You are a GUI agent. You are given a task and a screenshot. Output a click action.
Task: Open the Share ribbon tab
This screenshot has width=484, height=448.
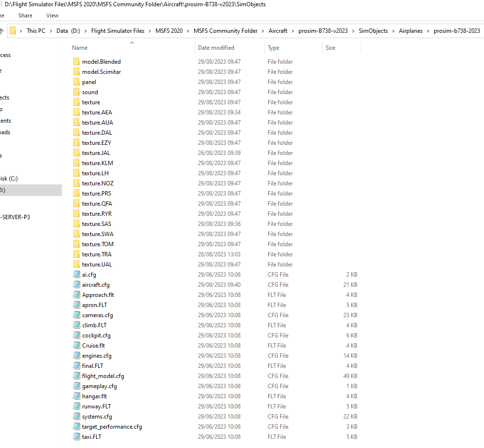click(x=25, y=15)
